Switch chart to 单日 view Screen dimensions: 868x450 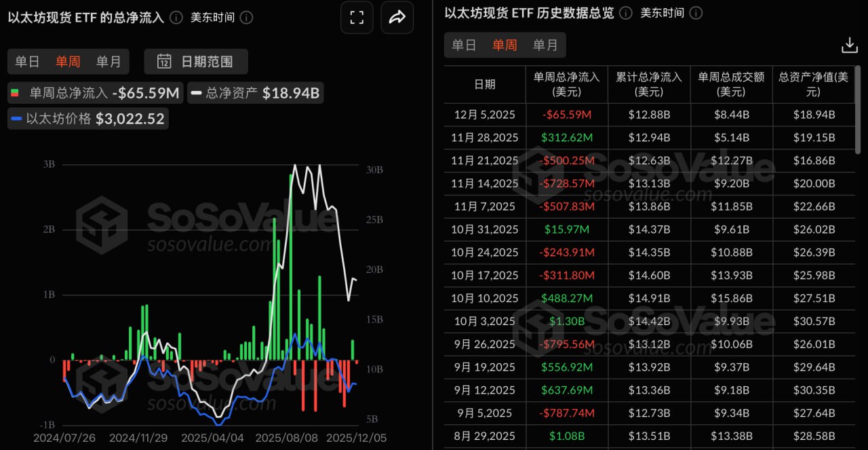(27, 62)
